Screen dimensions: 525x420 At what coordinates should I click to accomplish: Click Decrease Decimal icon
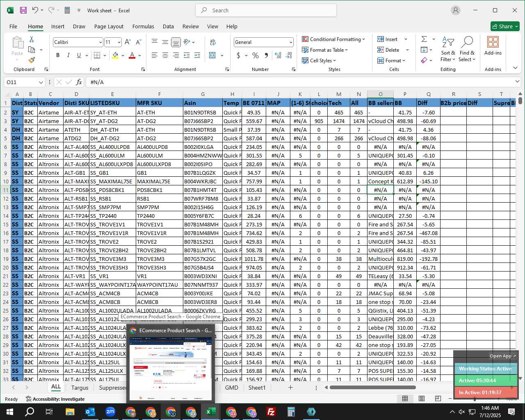pyautogui.click(x=289, y=55)
